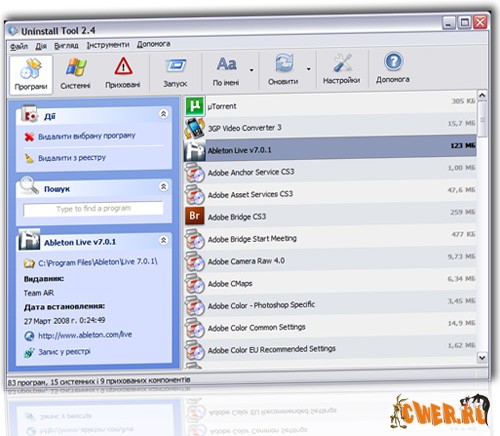Click the 3GP Video Converter phone icon
Viewport: 500px width, 436px height.
(195, 128)
